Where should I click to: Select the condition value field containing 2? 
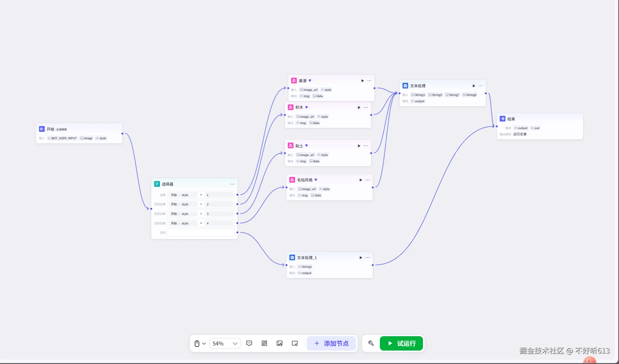[219, 204]
